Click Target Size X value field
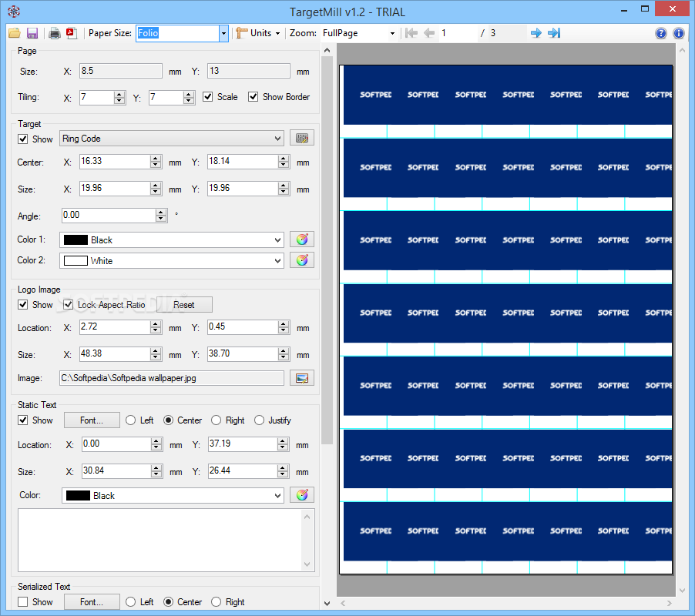The width and height of the screenshot is (695, 616). coord(115,189)
